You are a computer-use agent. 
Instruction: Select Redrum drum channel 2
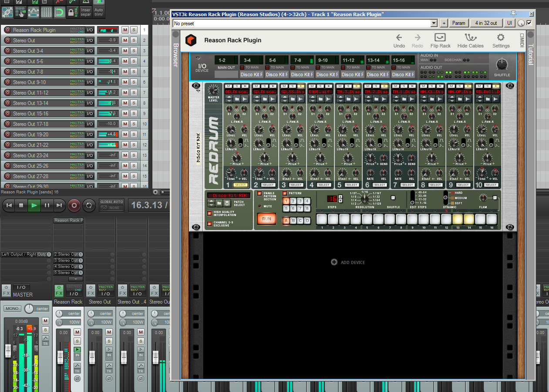click(x=268, y=185)
